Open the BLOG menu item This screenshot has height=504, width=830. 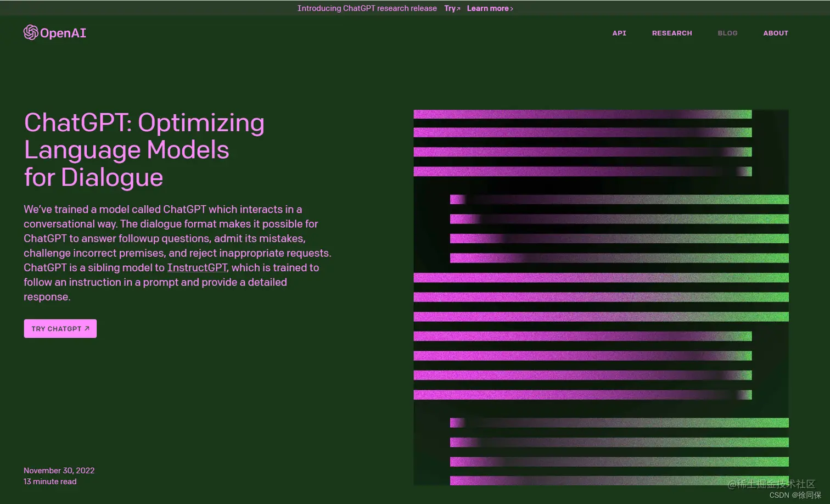coord(727,33)
